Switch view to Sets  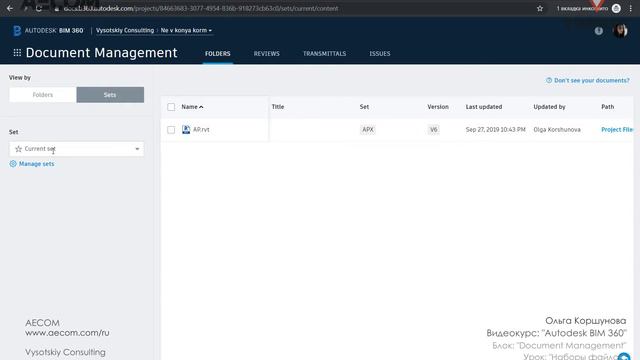110,95
